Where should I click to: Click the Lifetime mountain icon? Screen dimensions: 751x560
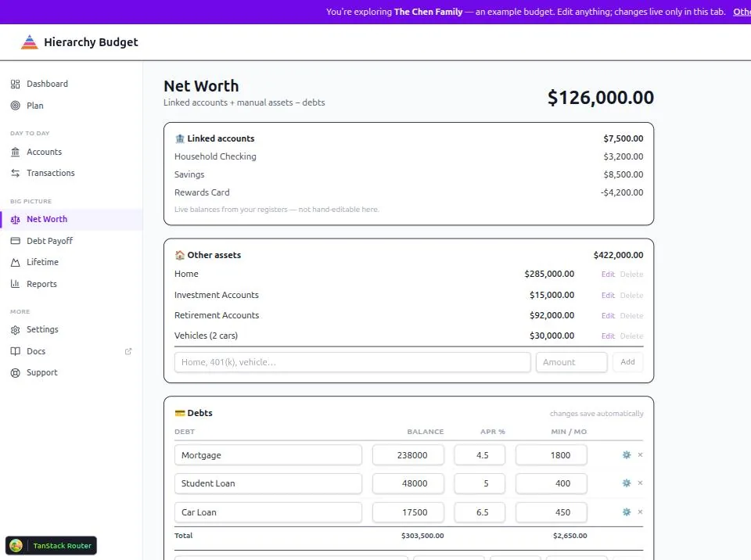(x=16, y=262)
